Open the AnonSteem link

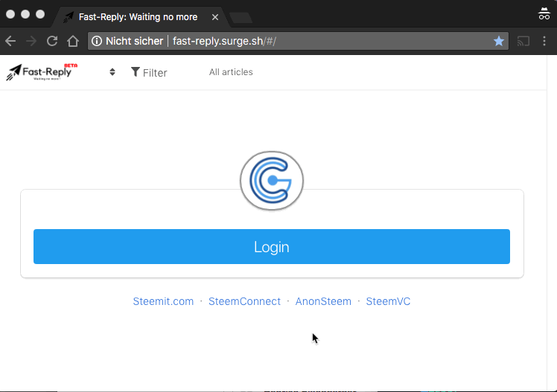point(323,301)
